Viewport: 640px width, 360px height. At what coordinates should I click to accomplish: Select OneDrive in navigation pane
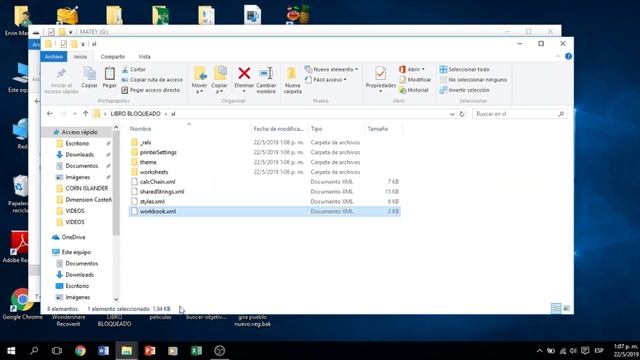[x=69, y=237]
